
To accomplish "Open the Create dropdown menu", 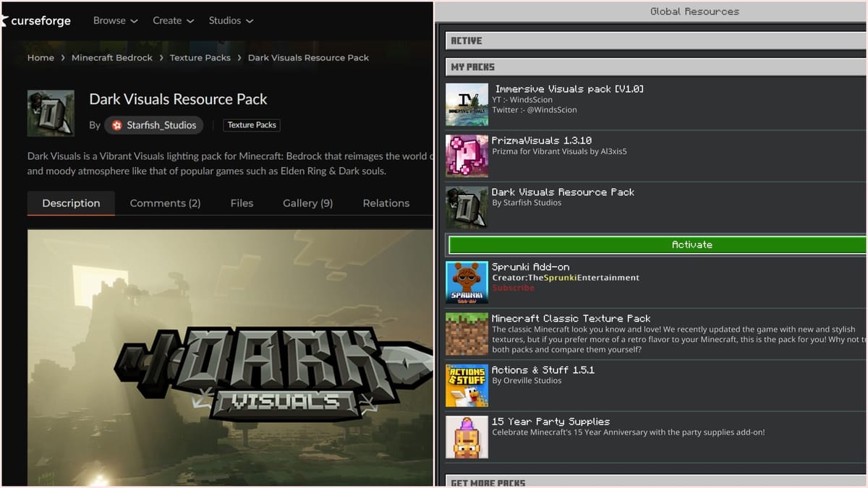I will [x=173, y=21].
